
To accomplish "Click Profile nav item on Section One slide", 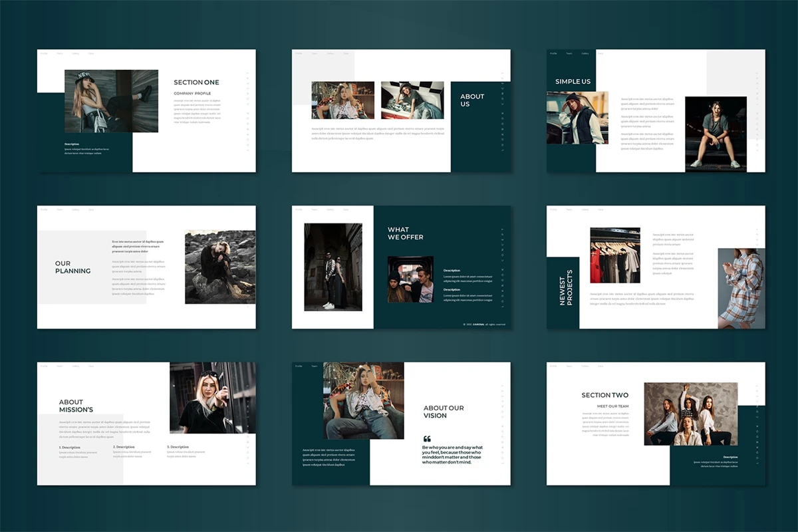I will [44, 53].
